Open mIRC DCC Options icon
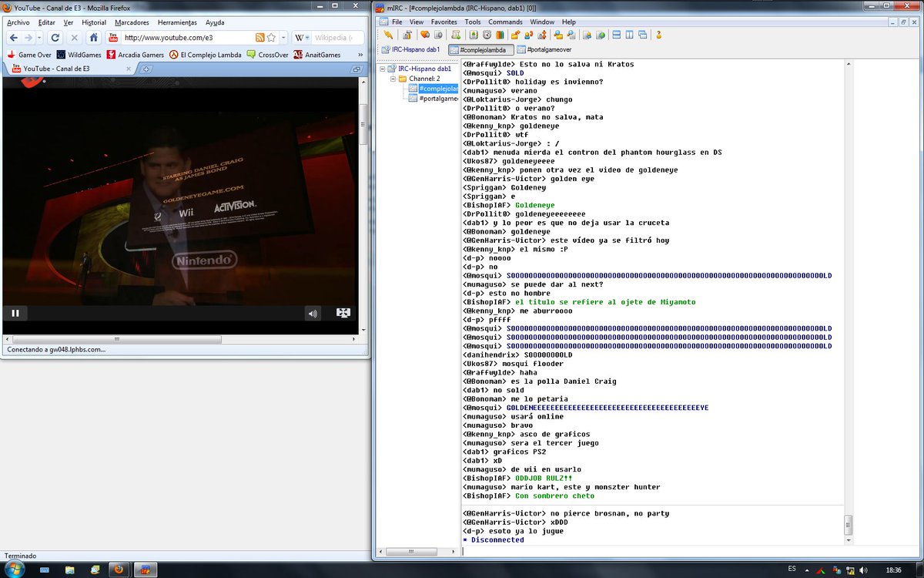 tap(542, 35)
